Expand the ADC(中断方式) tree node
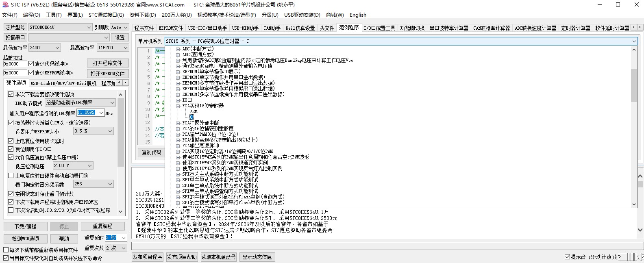This screenshot has height=263, width=644. [178, 49]
